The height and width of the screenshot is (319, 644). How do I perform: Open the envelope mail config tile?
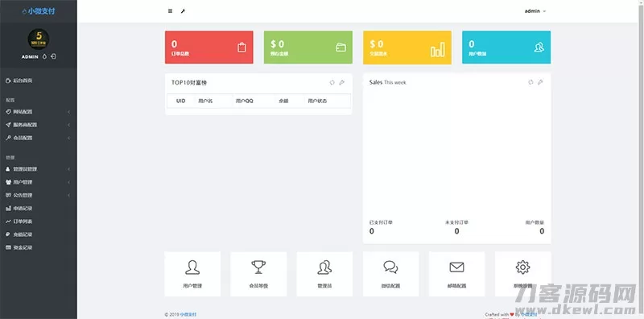(x=456, y=274)
